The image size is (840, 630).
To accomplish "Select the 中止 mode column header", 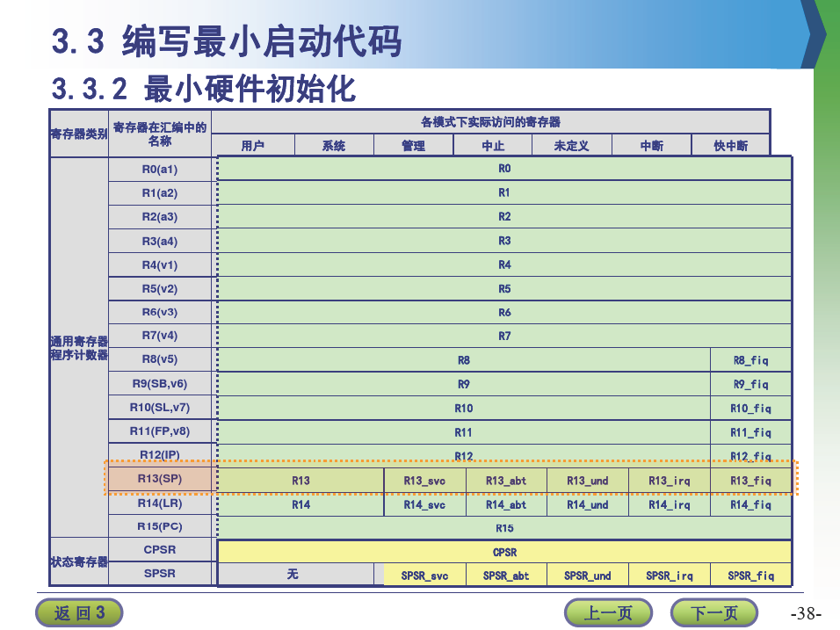I will point(493,146).
